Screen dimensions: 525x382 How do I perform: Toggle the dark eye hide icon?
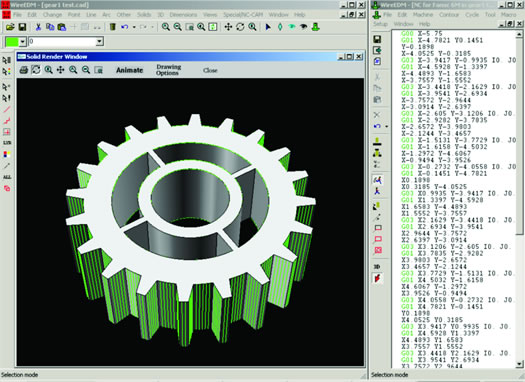304,27
